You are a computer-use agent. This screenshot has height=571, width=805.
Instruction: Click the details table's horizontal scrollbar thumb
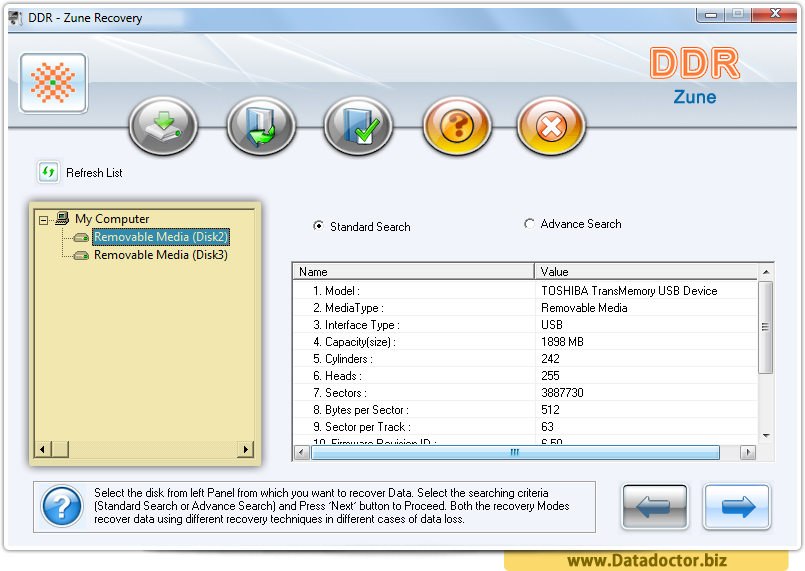[515, 452]
